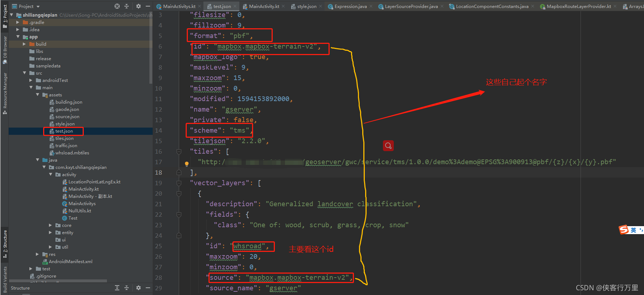
Task: Collapse the app module folder
Action: [18, 37]
